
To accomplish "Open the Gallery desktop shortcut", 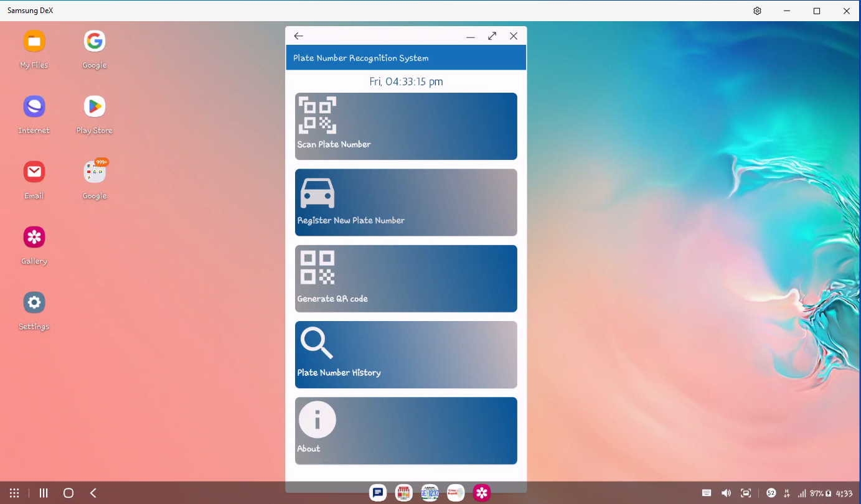I will (34, 238).
